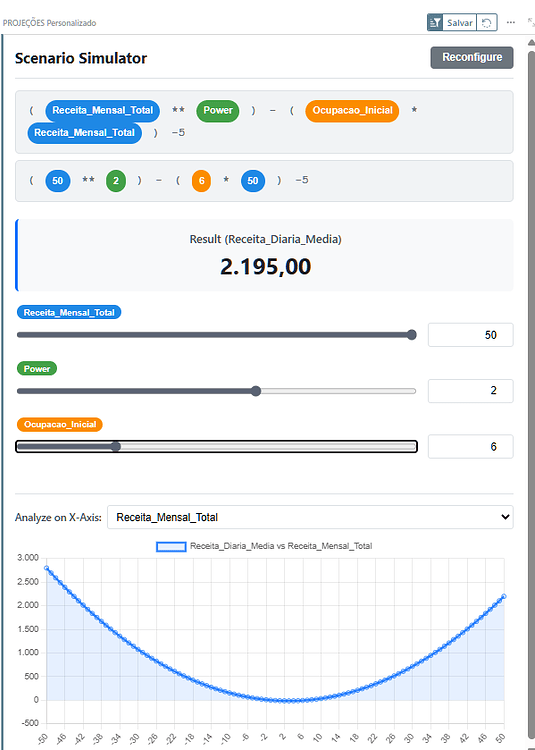This screenshot has width=535, height=750.
Task: Click the Power slider handle
Action: (256, 391)
